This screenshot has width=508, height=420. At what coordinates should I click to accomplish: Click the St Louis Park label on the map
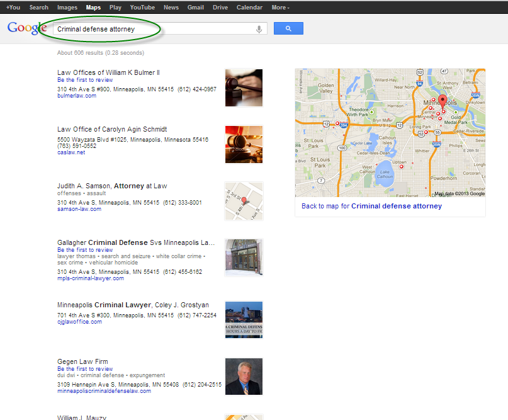(320, 162)
